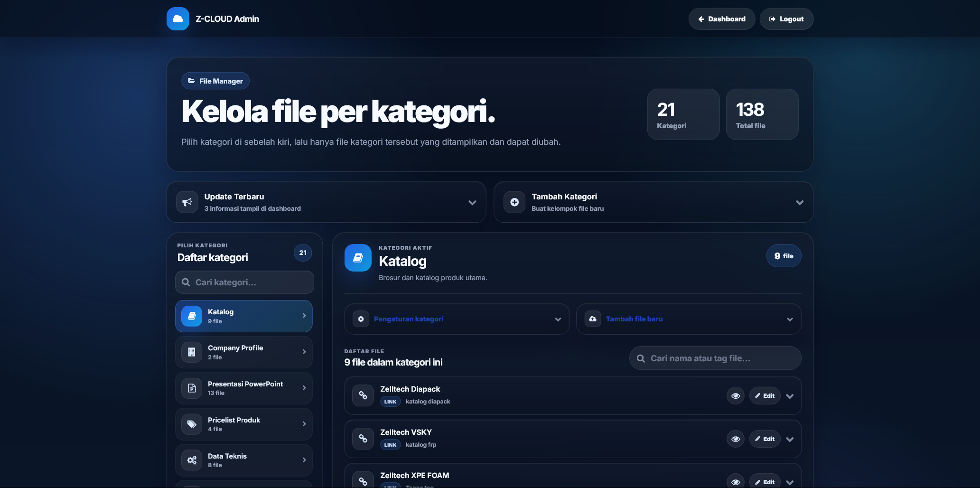The image size is (980, 488).
Task: Edit the Zelltech XPE FOAM file
Action: coord(765,481)
